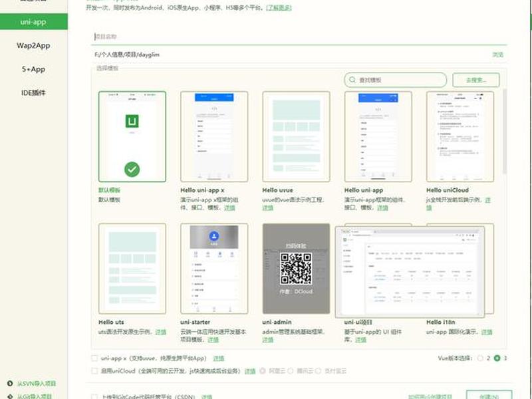Focus the template search box
532x399 pixels.
pos(395,80)
